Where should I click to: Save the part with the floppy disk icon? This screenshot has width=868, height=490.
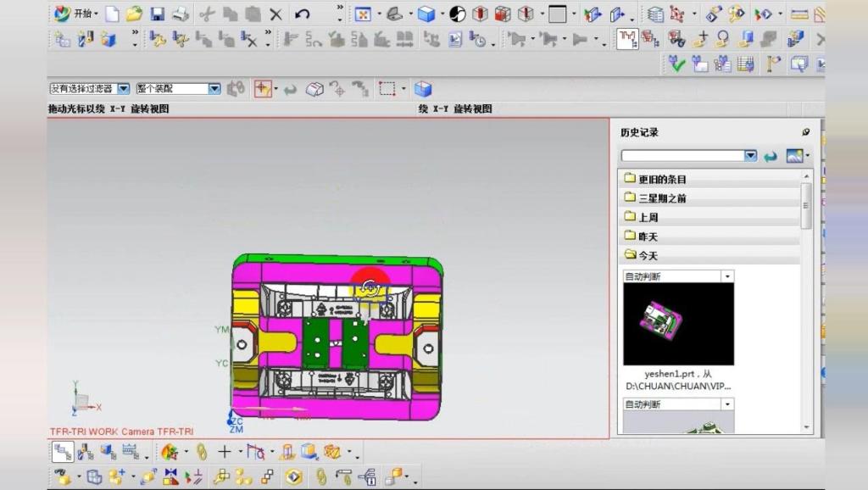pyautogui.click(x=158, y=14)
